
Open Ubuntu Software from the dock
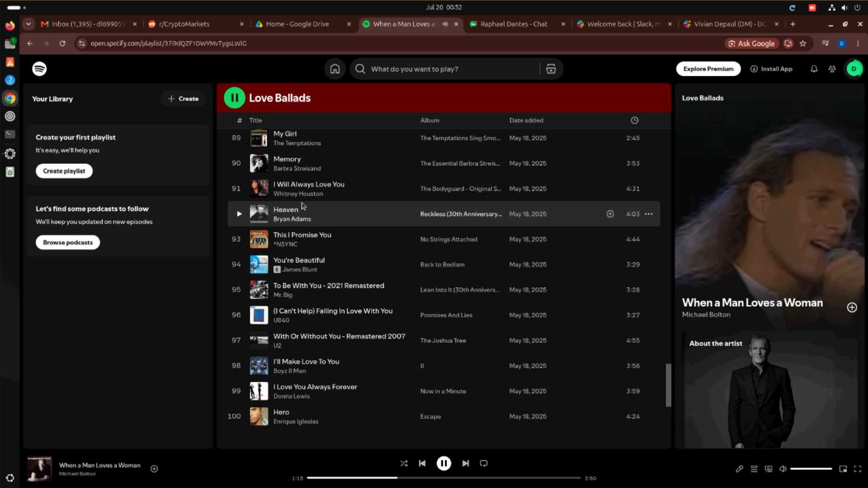pos(10,62)
